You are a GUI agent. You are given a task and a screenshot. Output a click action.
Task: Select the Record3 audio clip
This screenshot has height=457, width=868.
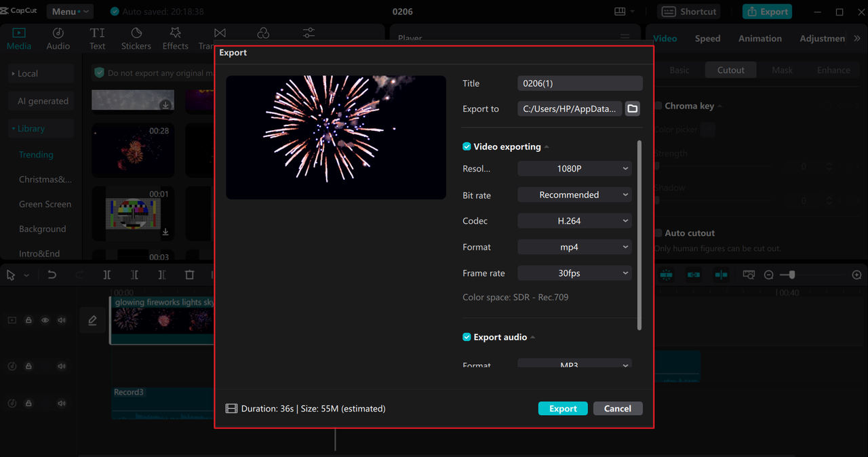(163, 403)
